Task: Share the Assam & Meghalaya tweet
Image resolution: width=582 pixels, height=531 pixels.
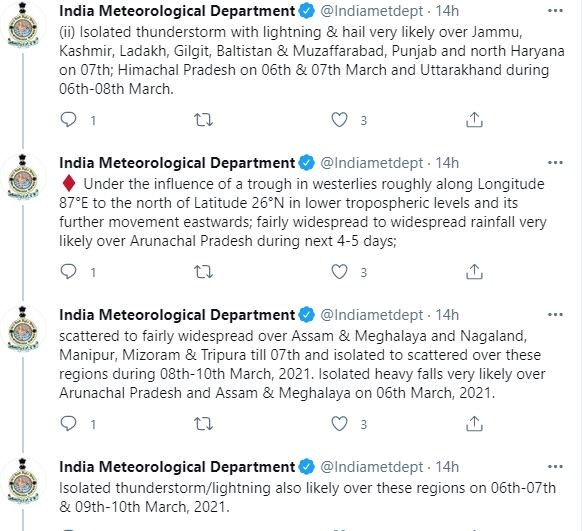Action: tap(474, 423)
